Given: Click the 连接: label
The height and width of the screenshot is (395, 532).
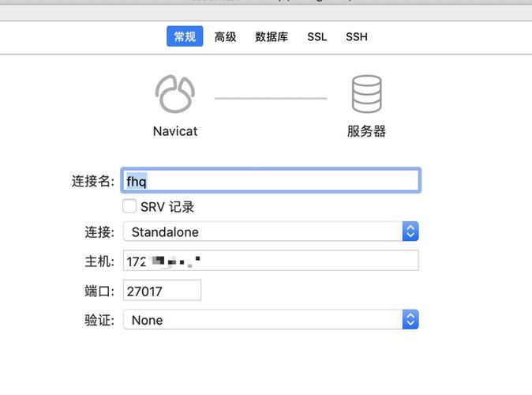Looking at the screenshot, I should [x=99, y=232].
